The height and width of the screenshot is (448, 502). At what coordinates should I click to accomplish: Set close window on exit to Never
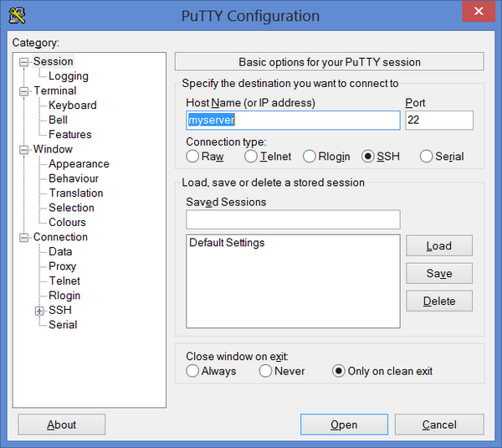click(x=266, y=371)
